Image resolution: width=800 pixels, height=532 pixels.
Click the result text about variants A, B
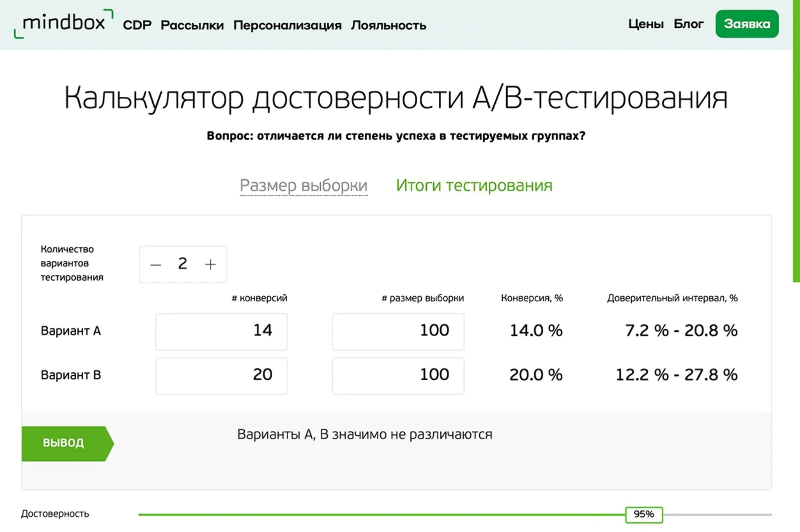click(365, 434)
